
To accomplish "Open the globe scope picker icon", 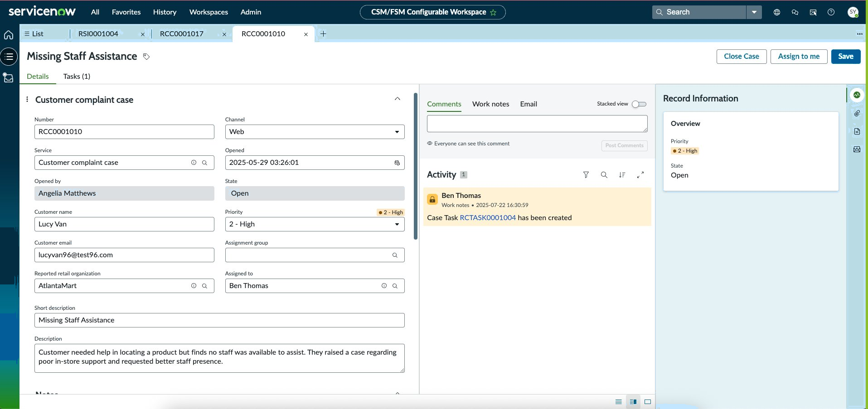I will point(777,12).
